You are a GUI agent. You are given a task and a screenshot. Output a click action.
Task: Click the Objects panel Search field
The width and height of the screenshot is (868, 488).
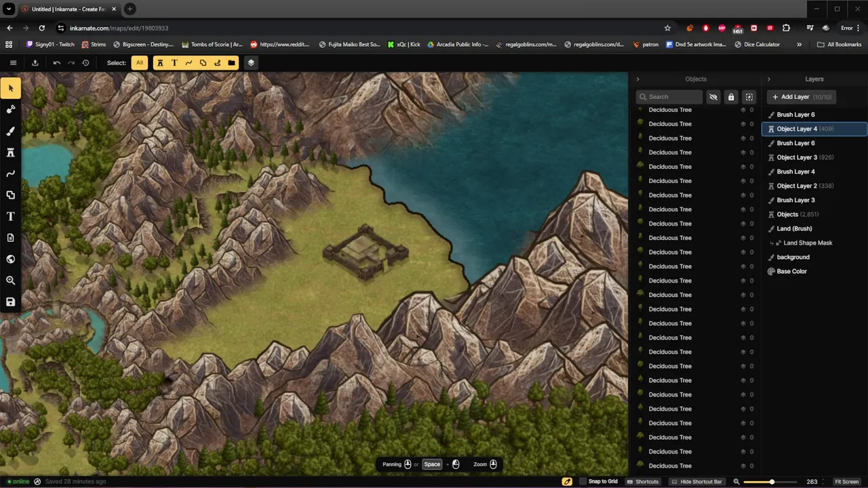tap(669, 97)
